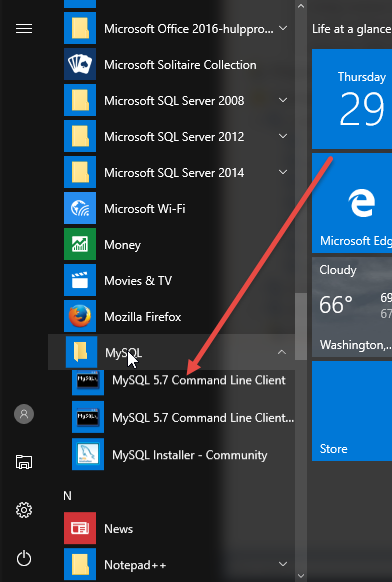This screenshot has height=582, width=392.
Task: Click the Notepad++ label
Action: (135, 565)
